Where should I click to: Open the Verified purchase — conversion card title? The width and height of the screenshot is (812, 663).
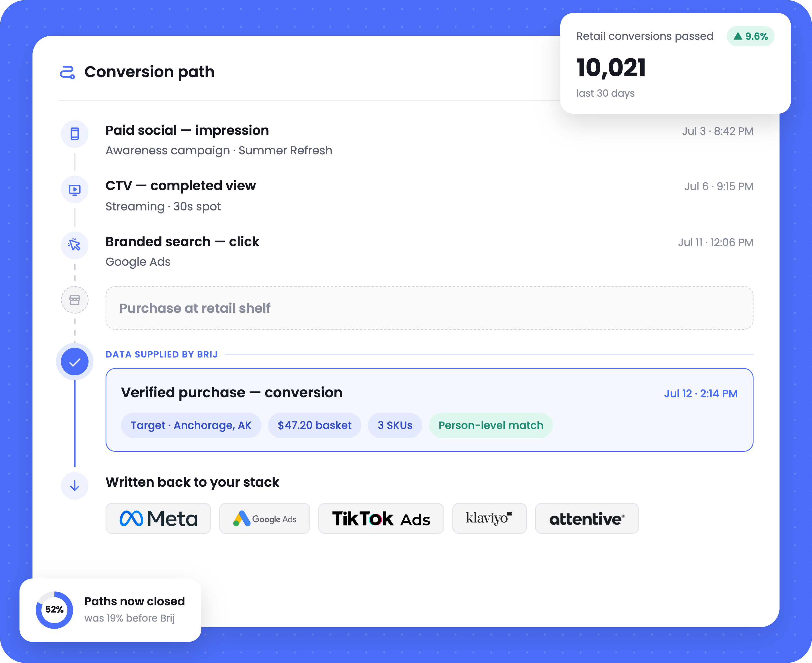click(232, 393)
